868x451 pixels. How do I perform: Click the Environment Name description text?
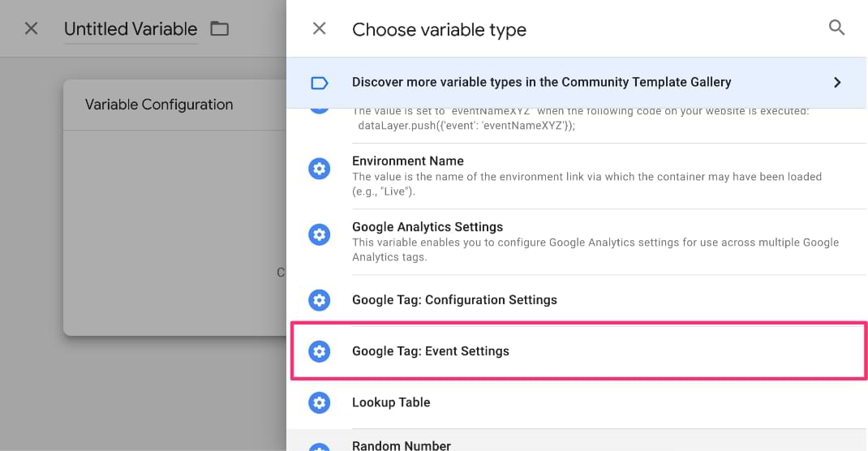(x=587, y=183)
